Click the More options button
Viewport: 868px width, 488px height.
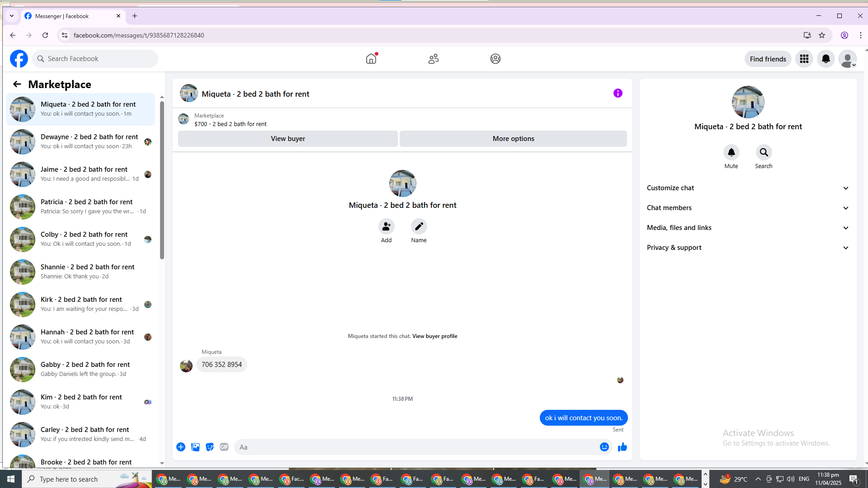[x=513, y=139]
